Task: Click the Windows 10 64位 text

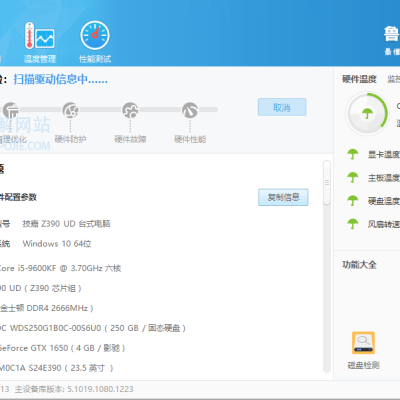Action: (x=57, y=244)
